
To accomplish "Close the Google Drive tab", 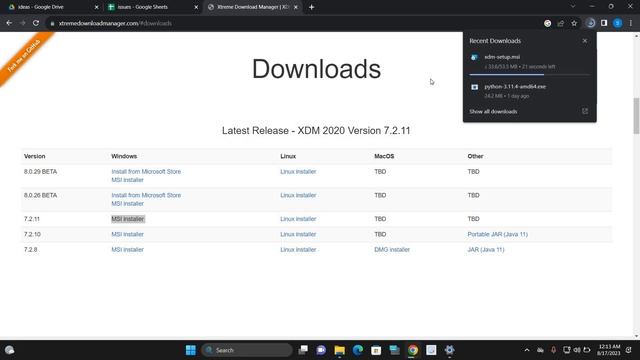I will (97, 7).
